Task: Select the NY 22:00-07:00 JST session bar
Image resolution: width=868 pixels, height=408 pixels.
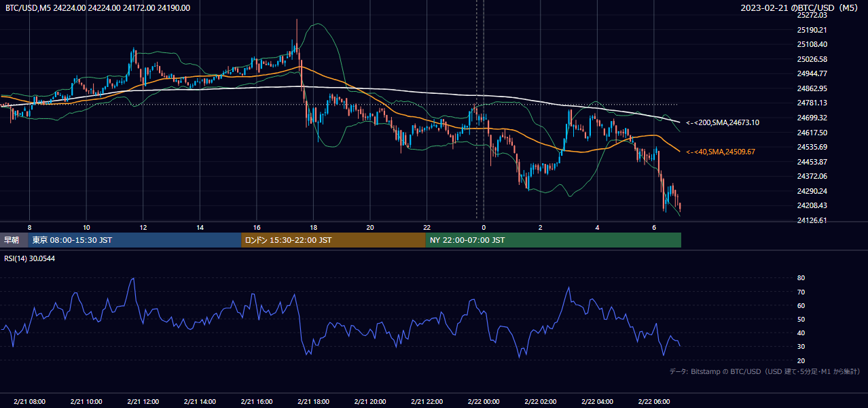Action: pyautogui.click(x=553, y=240)
